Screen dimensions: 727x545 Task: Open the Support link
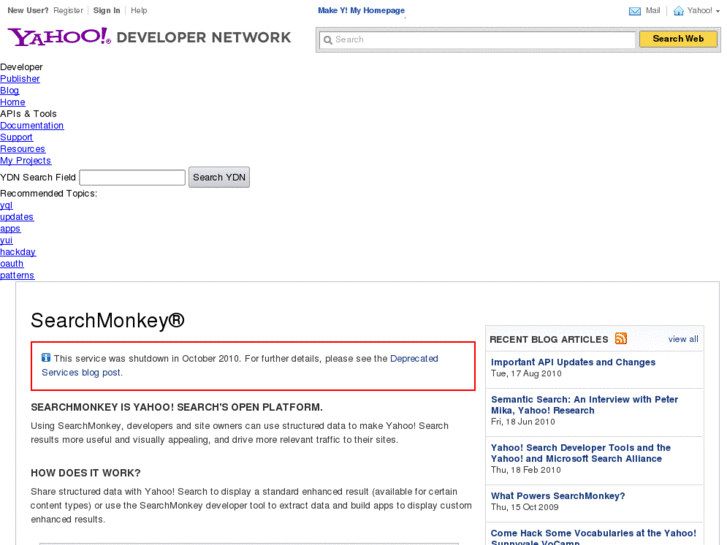[x=16, y=137]
